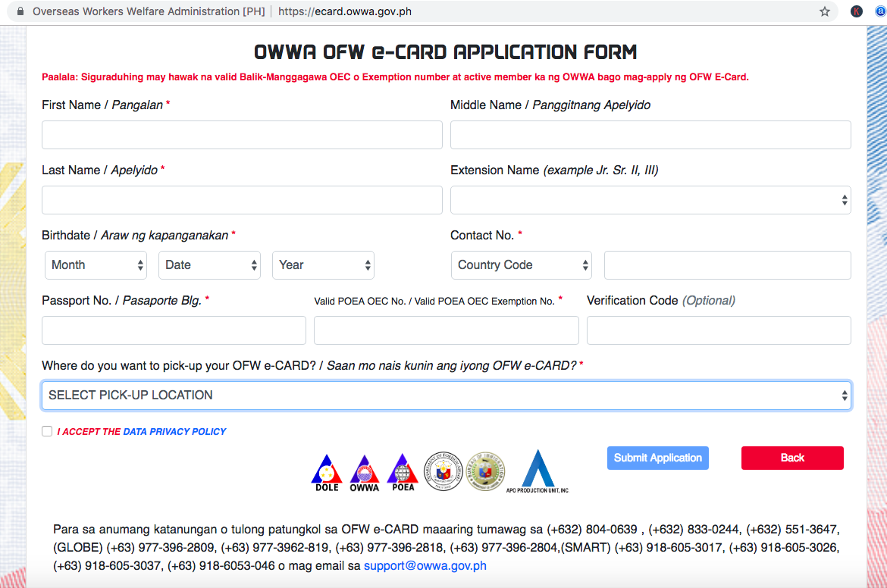887x588 pixels.
Task: Click the DOLE logo
Action: click(x=326, y=470)
